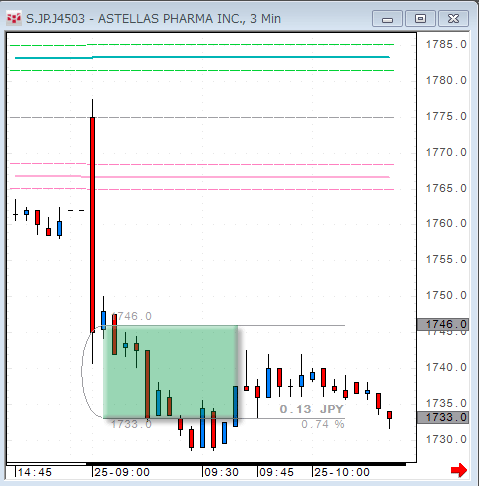The width and height of the screenshot is (479, 486).
Task: Minimize the Astellas Pharma chart window
Action: pyautogui.click(x=387, y=19)
